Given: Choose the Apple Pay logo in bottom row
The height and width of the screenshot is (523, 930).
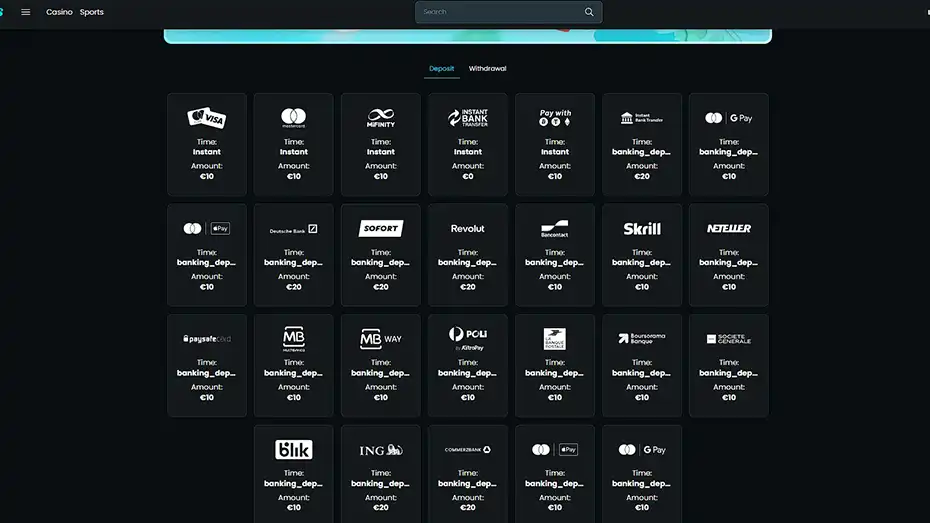Looking at the screenshot, I should coord(555,449).
